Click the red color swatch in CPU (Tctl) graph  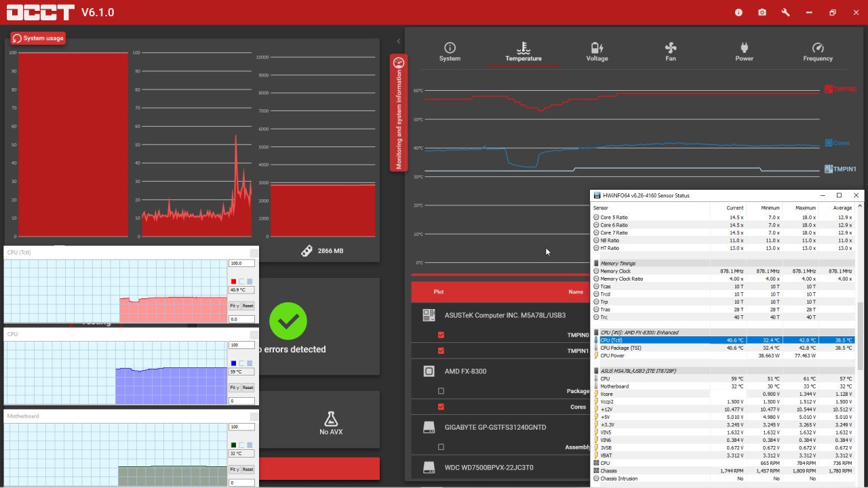(x=233, y=281)
